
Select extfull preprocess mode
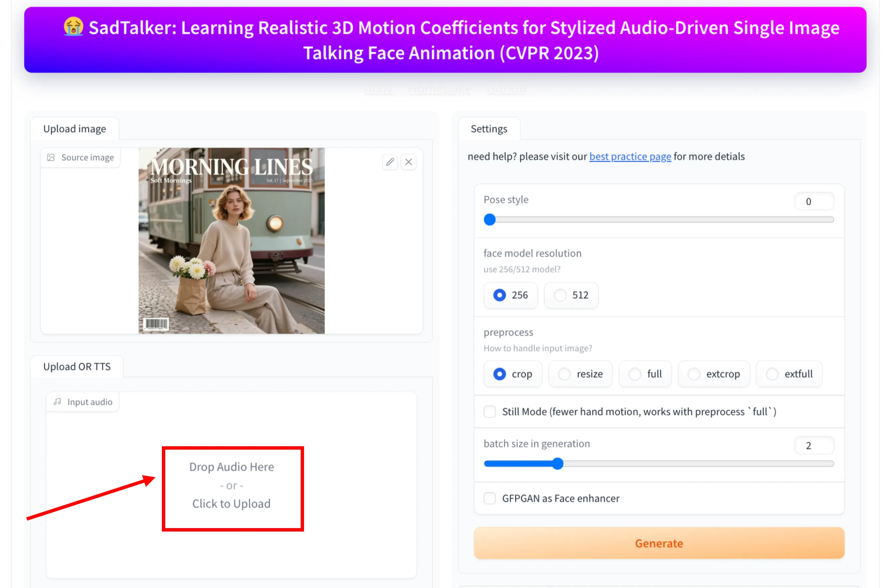[x=772, y=374]
